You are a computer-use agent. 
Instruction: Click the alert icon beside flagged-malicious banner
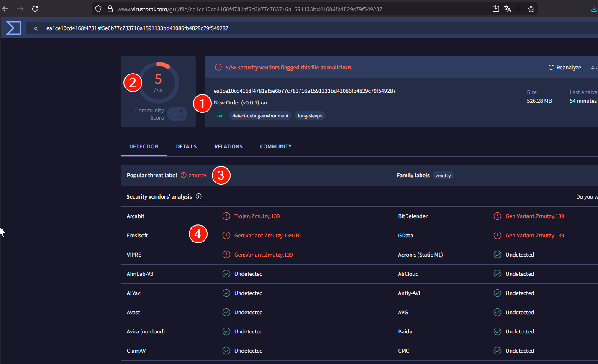coord(218,67)
